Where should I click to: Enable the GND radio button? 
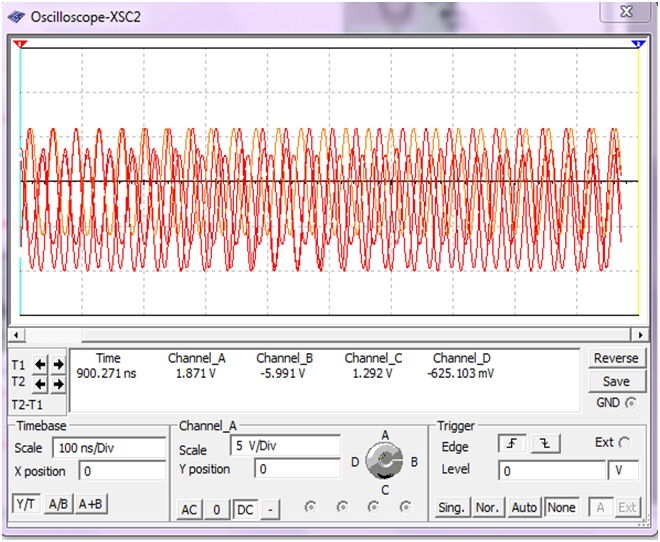tap(630, 403)
